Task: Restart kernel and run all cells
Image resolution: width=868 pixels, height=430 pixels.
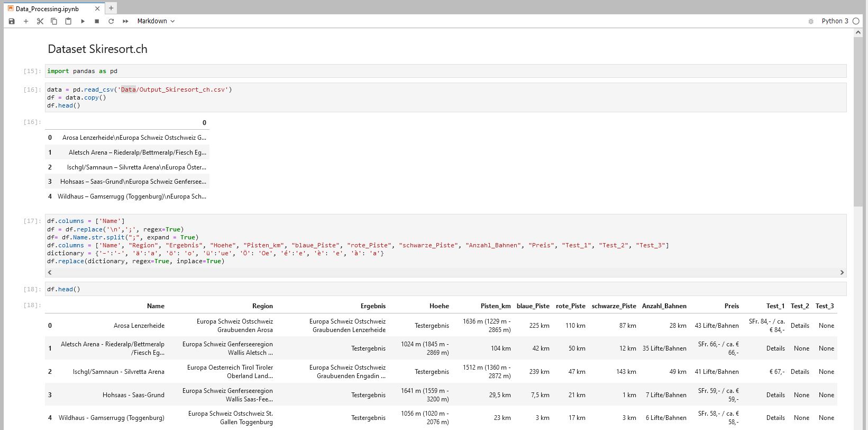Action: (x=125, y=21)
